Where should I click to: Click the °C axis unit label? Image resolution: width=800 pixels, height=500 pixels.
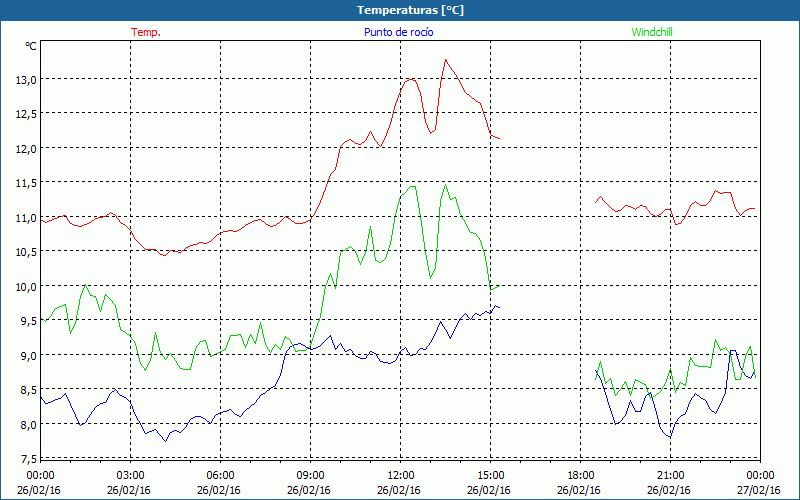tap(31, 46)
